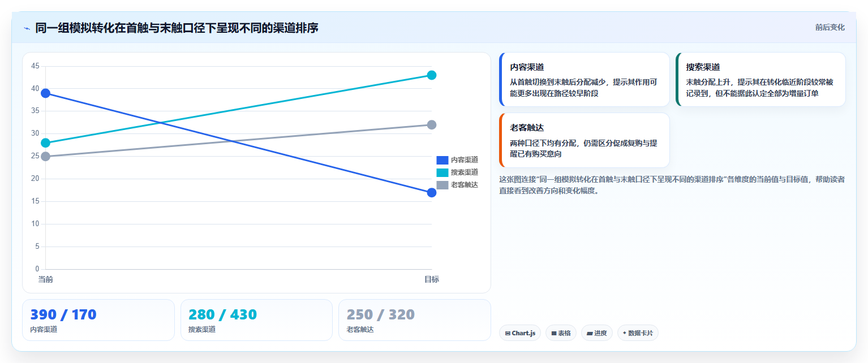The height and width of the screenshot is (363, 868).
Task: Select the 390 / 170 内容渠道 stat card
Action: 98,320
